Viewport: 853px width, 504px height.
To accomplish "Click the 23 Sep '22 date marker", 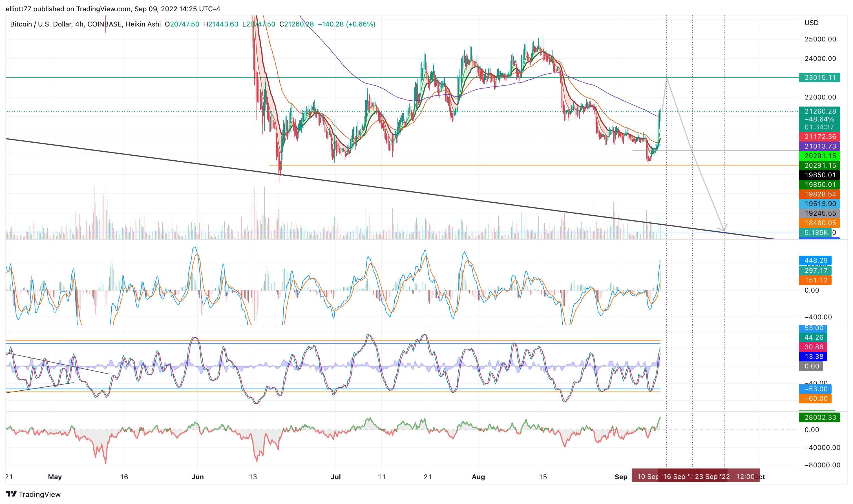I will pyautogui.click(x=712, y=476).
